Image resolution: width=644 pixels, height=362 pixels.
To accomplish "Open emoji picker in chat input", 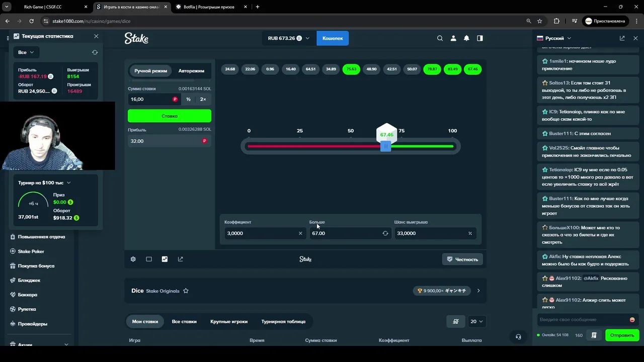I will (632, 320).
